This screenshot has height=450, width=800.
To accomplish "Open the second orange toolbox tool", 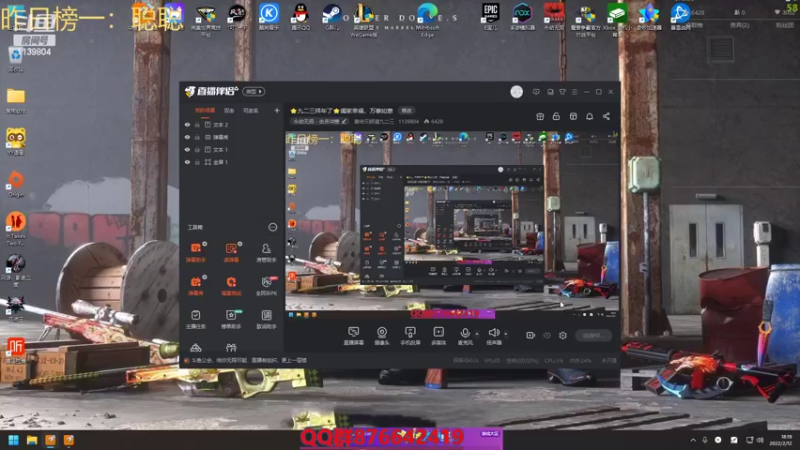I will [x=231, y=252].
